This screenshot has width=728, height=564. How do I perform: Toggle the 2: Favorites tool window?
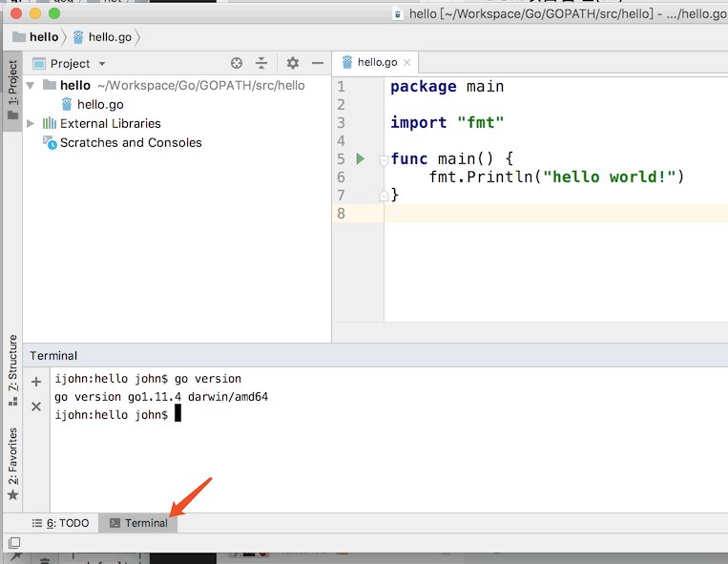click(x=12, y=463)
